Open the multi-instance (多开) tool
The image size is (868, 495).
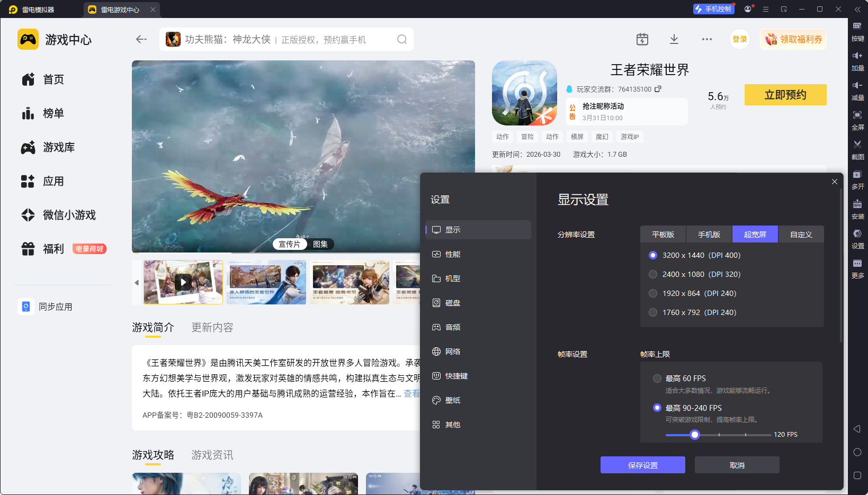tap(857, 175)
